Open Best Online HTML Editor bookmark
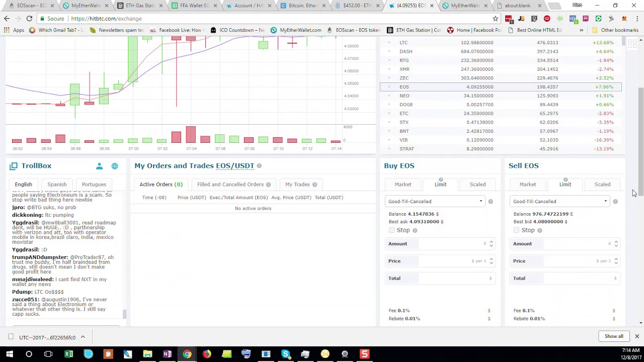 [535, 30]
